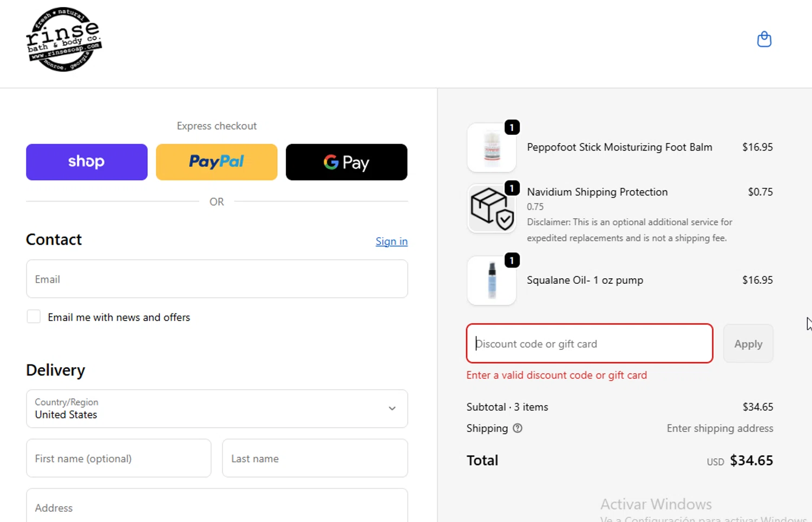
Task: Click the Peppofoot Stick Moisturizing Foot Balm name
Action: coord(620,147)
